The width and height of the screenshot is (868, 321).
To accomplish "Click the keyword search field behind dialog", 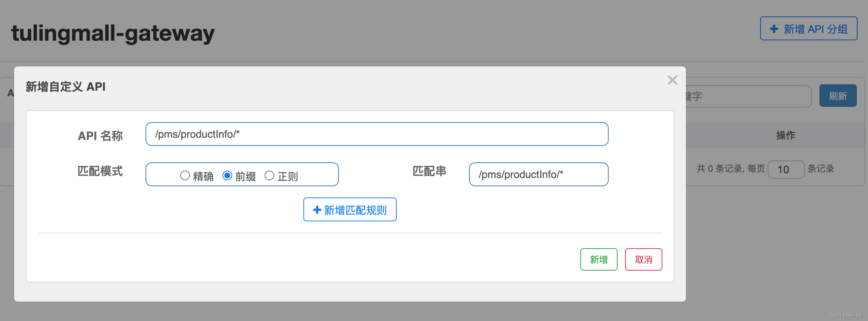I will (748, 96).
